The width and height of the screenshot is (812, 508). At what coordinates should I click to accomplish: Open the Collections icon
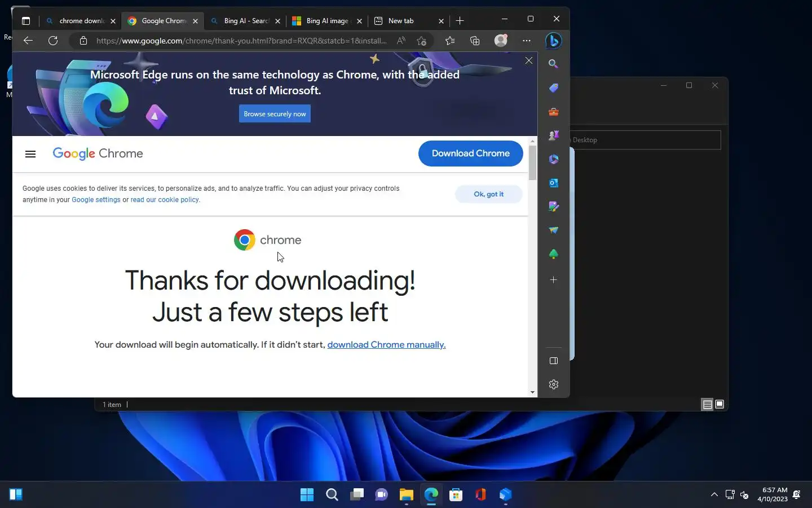pyautogui.click(x=475, y=41)
